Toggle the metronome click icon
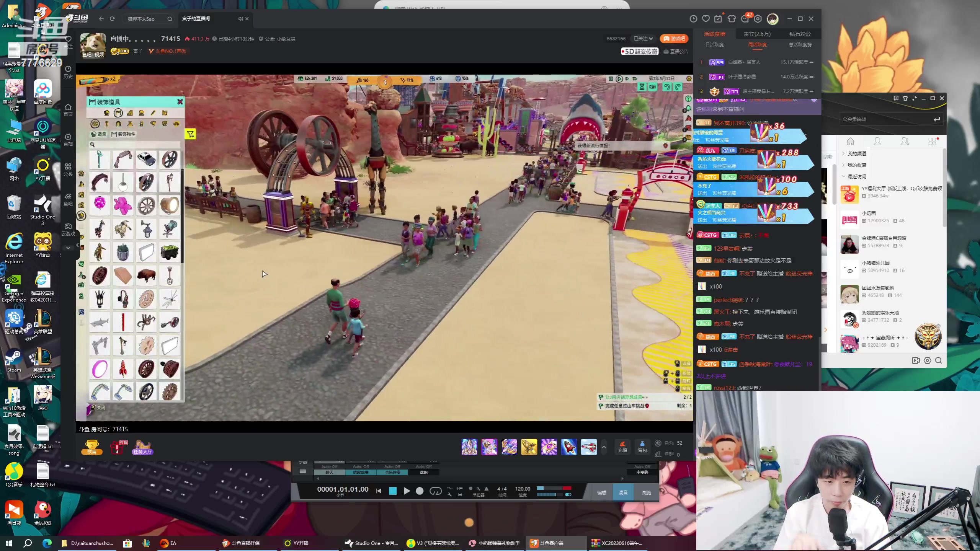 pyautogui.click(x=486, y=489)
